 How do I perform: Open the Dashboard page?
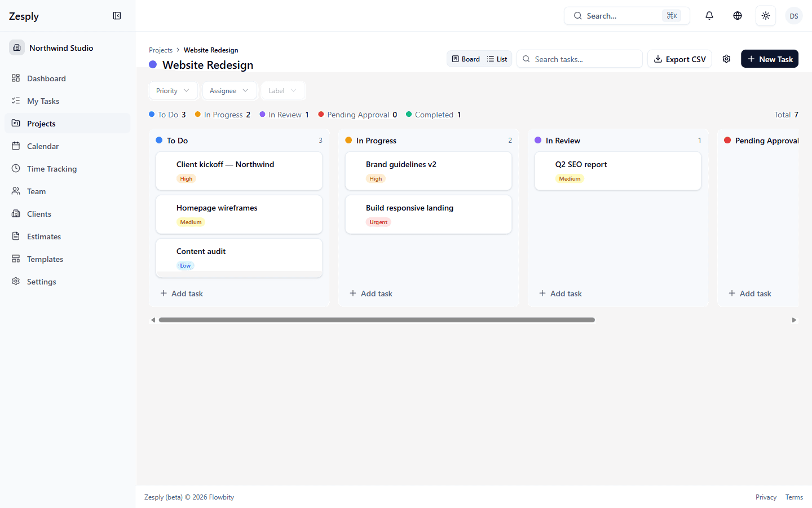pyautogui.click(x=67, y=78)
